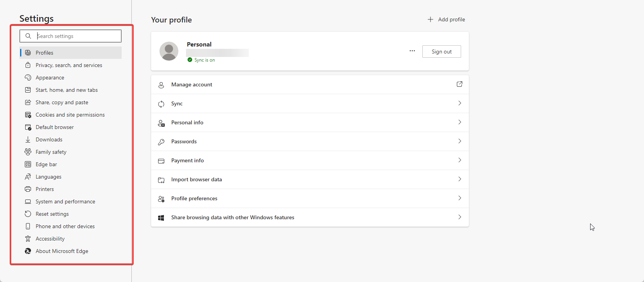Screen dimensions: 644x282
Task: Open Privacy, search, and services settings
Action: coord(71,65)
